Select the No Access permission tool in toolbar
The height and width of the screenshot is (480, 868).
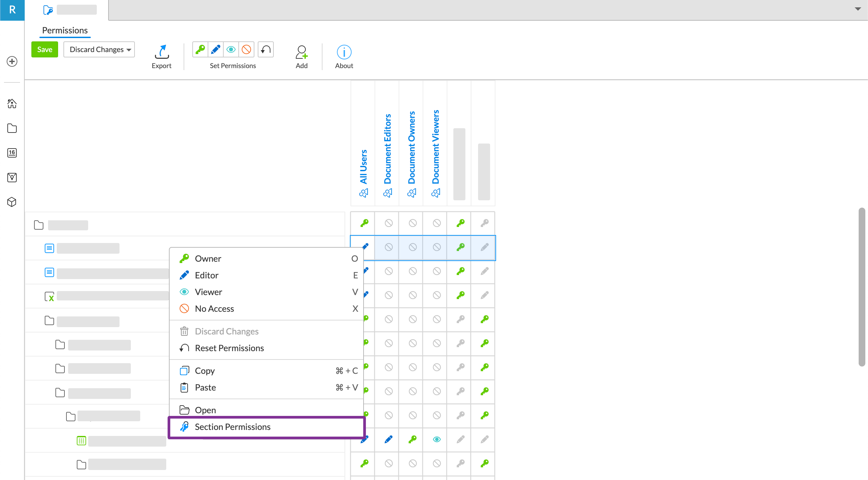pyautogui.click(x=246, y=50)
